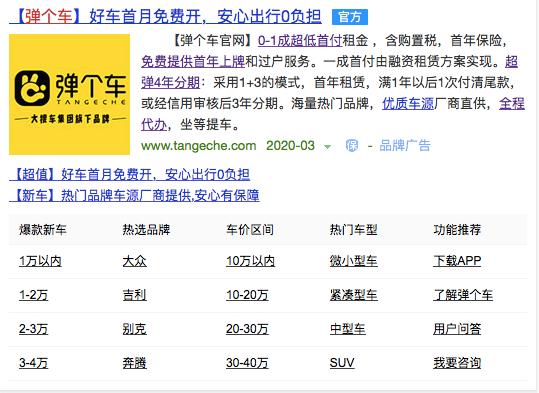Click the 优质车源 link

tap(408, 103)
